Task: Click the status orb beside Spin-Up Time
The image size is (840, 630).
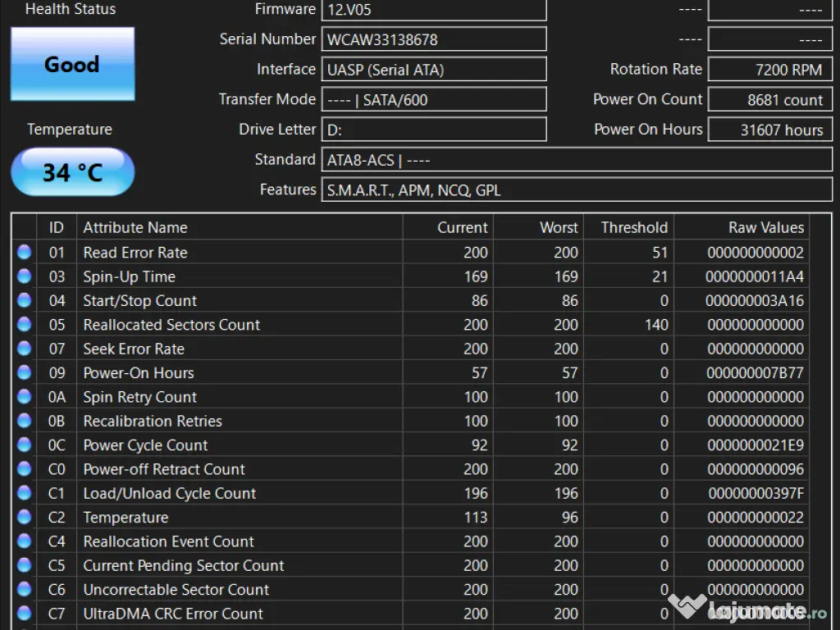Action: click(x=24, y=276)
